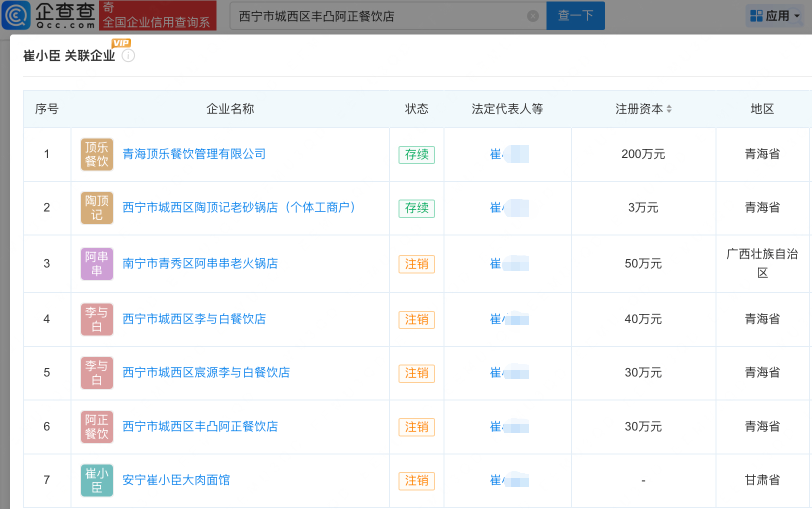Viewport: 812px width, 509px height.
Task: Clear the search box with the X icon
Action: [533, 16]
